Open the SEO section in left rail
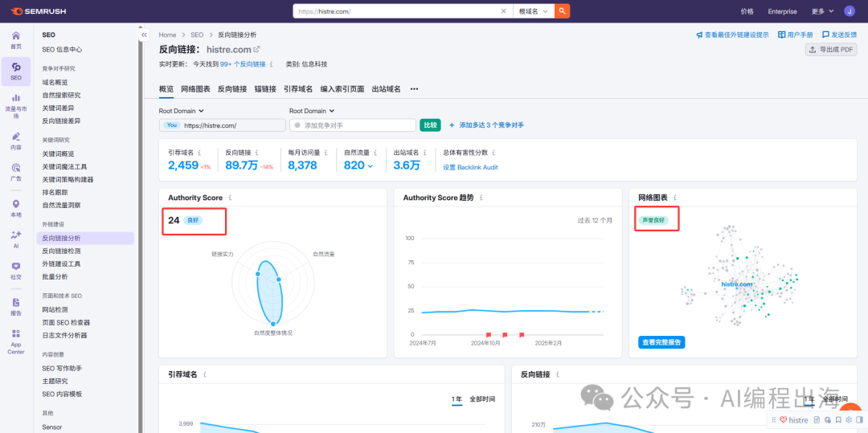Viewport: 868px width, 433px height. pyautogui.click(x=16, y=71)
